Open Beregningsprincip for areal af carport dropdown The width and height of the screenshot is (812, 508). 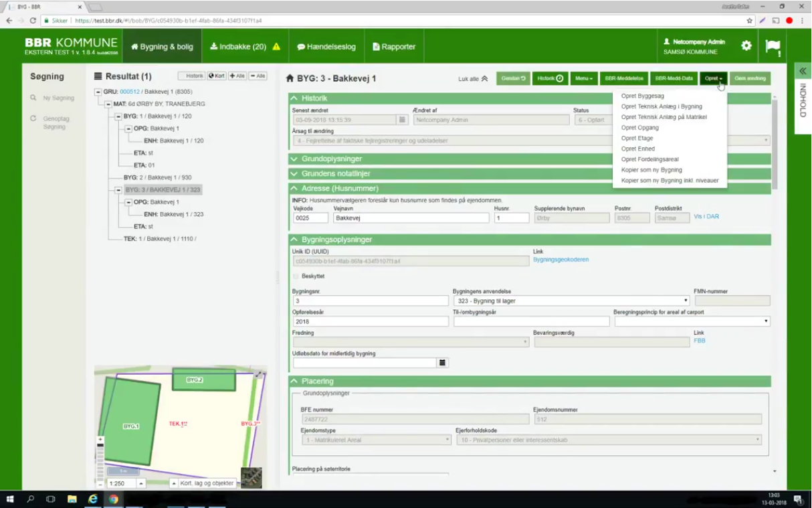[692, 321]
